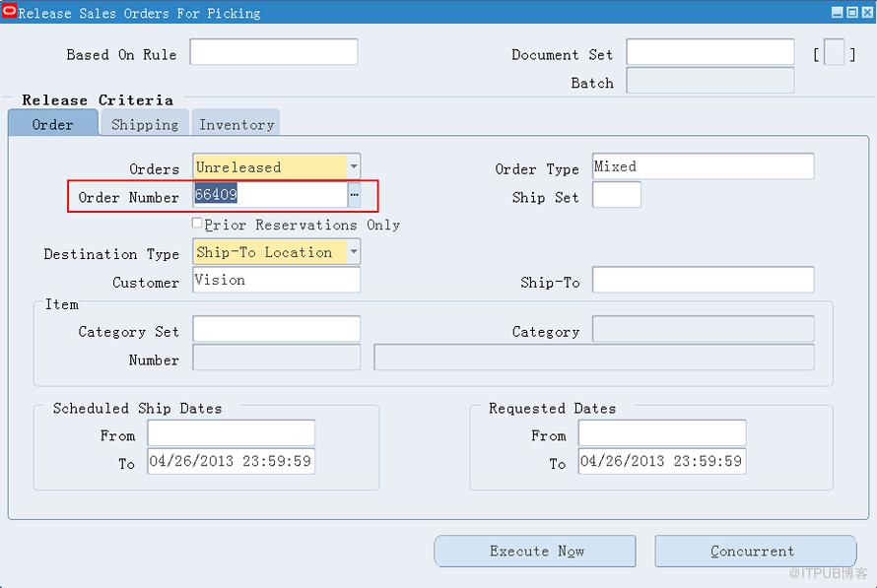The height and width of the screenshot is (588, 877).
Task: Minimize the Release Sales Orders window
Action: click(x=838, y=12)
